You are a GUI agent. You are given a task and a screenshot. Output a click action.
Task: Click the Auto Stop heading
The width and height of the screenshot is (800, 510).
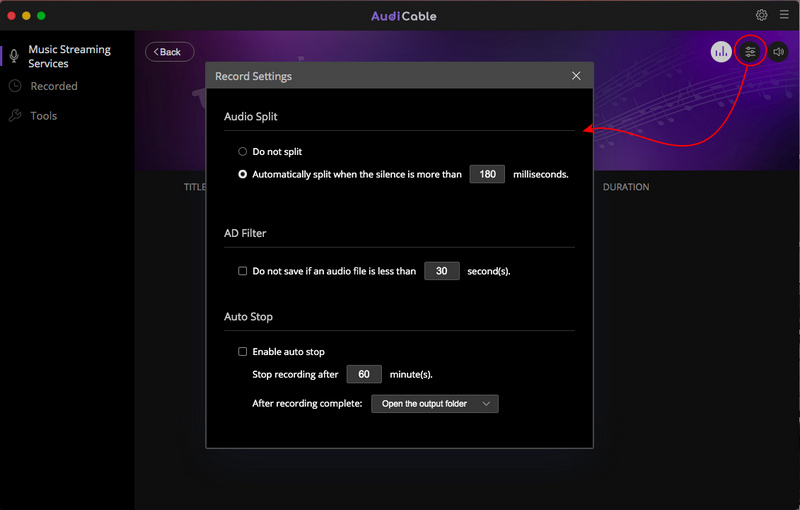point(248,317)
